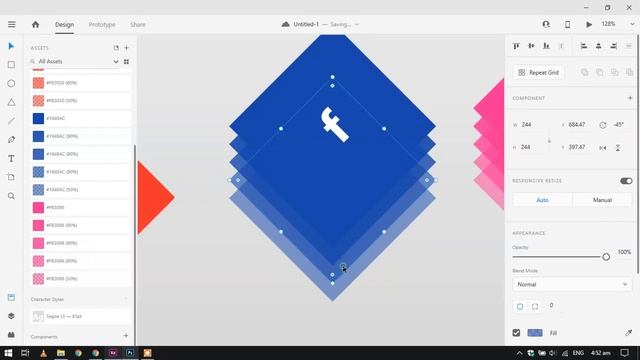Open the Plugins panel icon

coord(11,335)
